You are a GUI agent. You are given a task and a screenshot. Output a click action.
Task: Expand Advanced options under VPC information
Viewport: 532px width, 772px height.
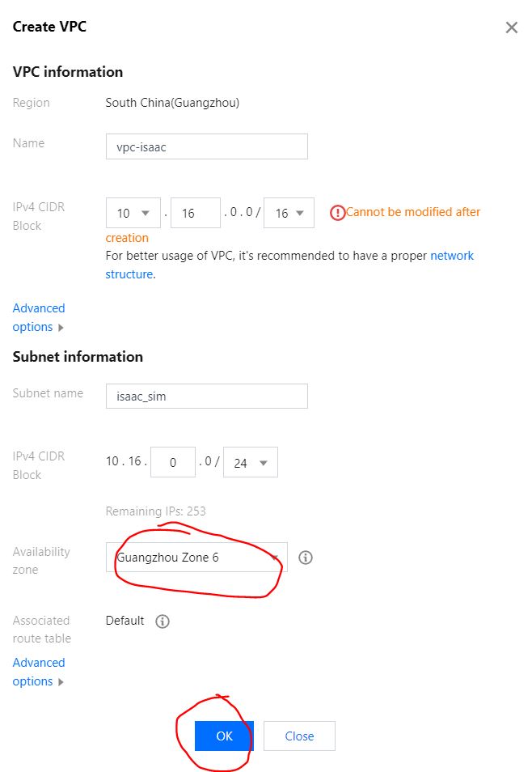pos(38,317)
